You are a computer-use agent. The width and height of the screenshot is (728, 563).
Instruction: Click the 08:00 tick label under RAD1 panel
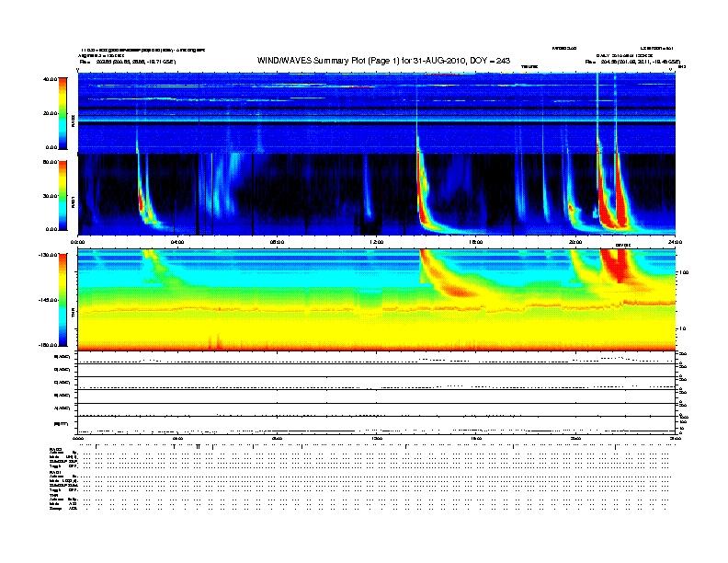point(277,242)
